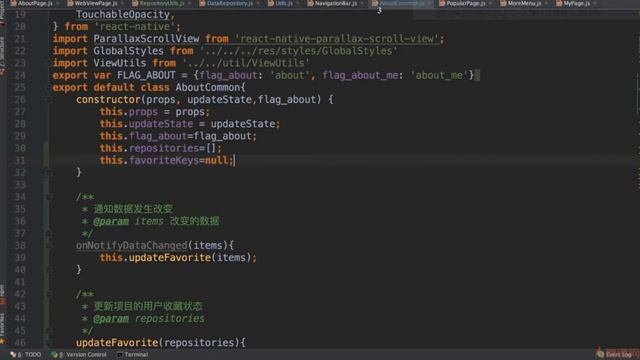This screenshot has width=640, height=360.
Task: Switch to the AboutPage.js tab
Action: 35,3
